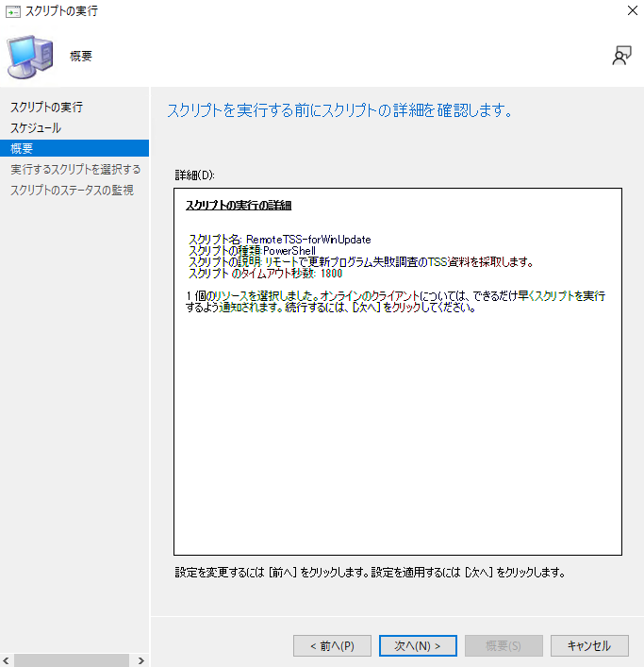This screenshot has width=644, height=667.
Task: Click the computer icon in the header
Action: tap(29, 56)
